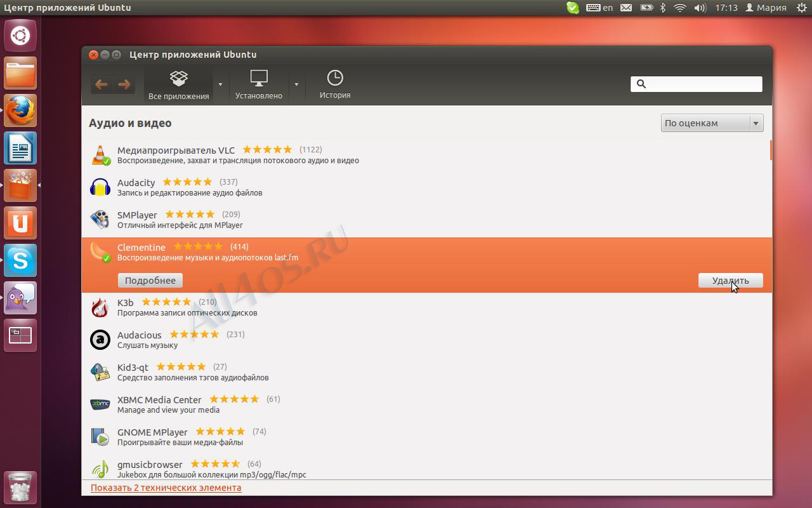Click Audacious app icon
Viewport: 812px width, 508px height.
point(100,340)
